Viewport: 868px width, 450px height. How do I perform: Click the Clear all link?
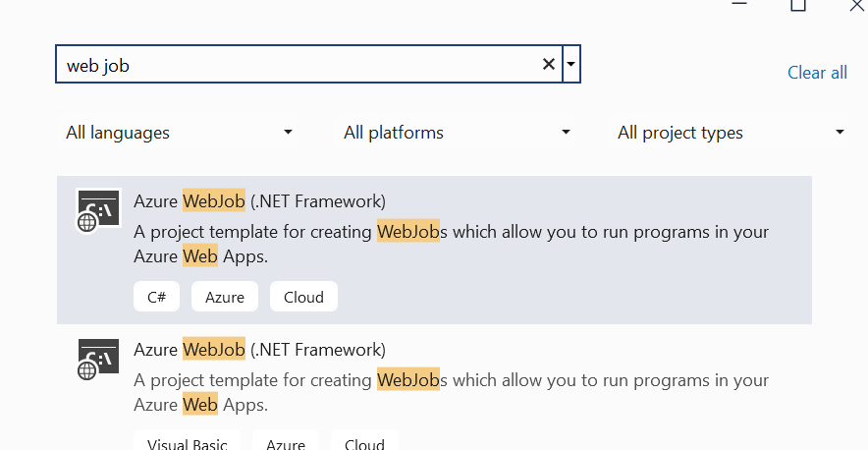click(817, 73)
